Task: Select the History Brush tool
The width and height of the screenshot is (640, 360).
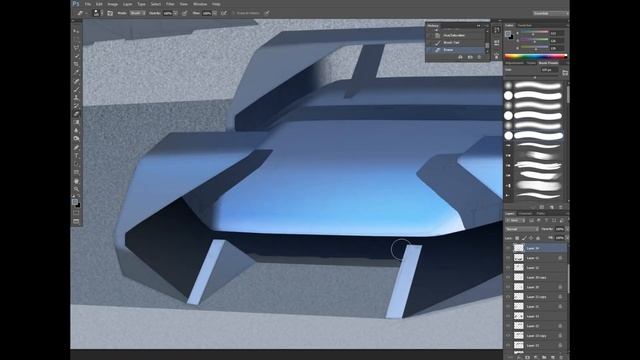Action: click(x=76, y=106)
